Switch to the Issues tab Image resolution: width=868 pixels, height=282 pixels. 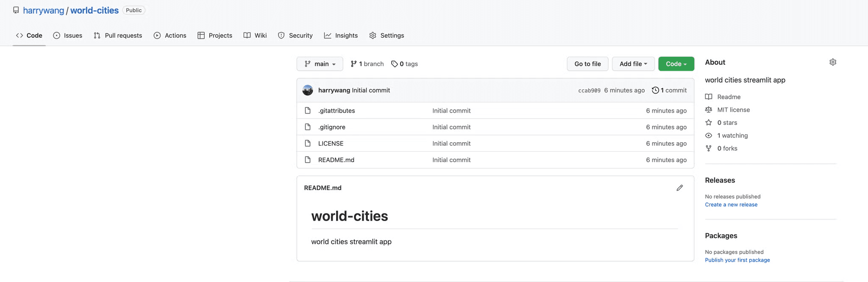pyautogui.click(x=68, y=36)
